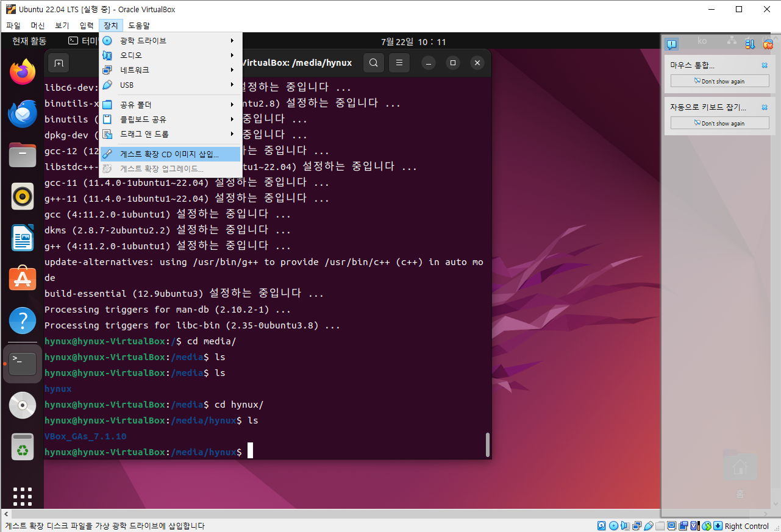This screenshot has width=781, height=532.
Task: Expand the 광학 드라이브 submenu
Action: (171, 40)
